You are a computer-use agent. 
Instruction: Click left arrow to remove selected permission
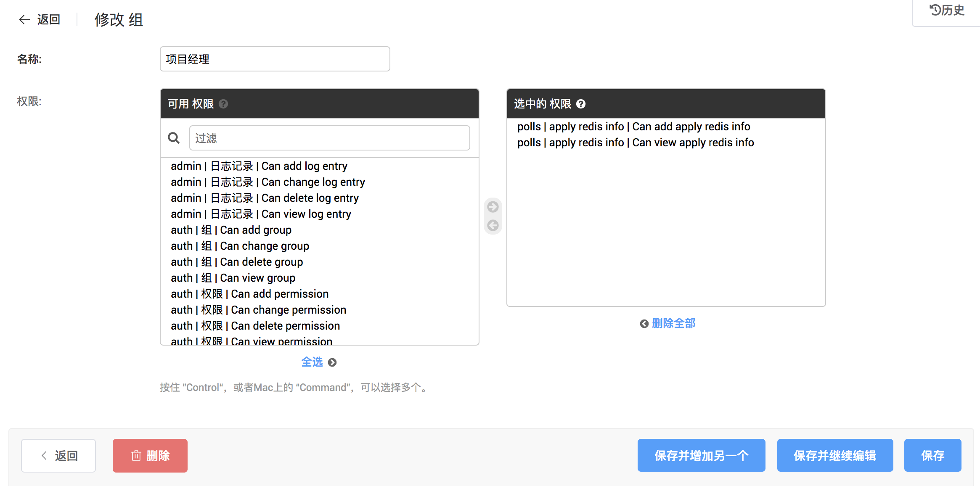pyautogui.click(x=493, y=225)
